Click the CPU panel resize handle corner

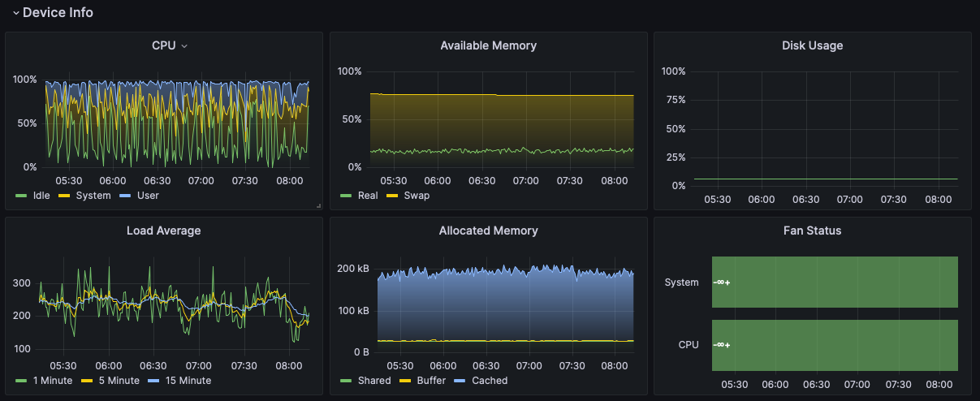(319, 206)
